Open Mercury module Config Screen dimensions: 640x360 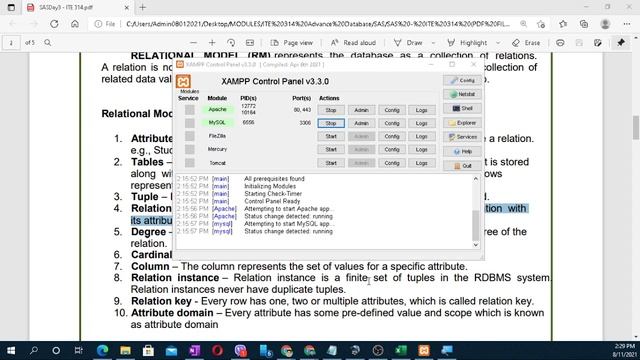click(x=392, y=150)
